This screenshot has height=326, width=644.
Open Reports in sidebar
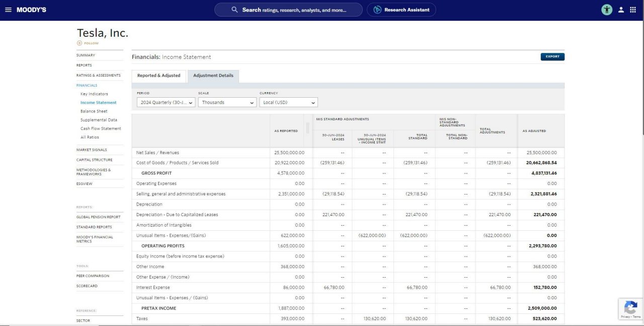[x=84, y=66]
